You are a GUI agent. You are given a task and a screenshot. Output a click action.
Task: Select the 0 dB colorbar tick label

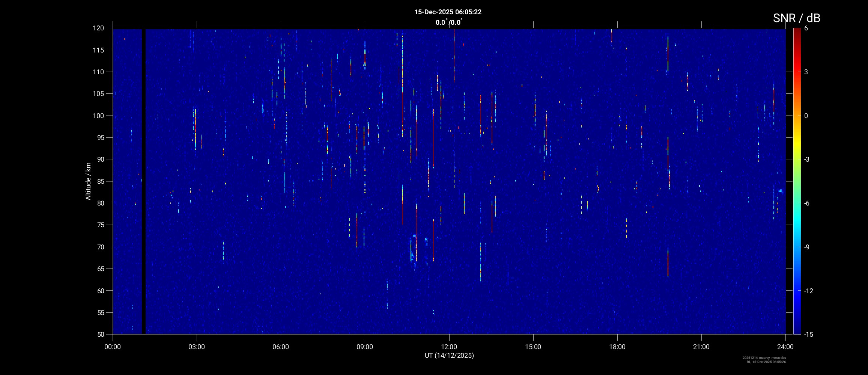click(806, 116)
